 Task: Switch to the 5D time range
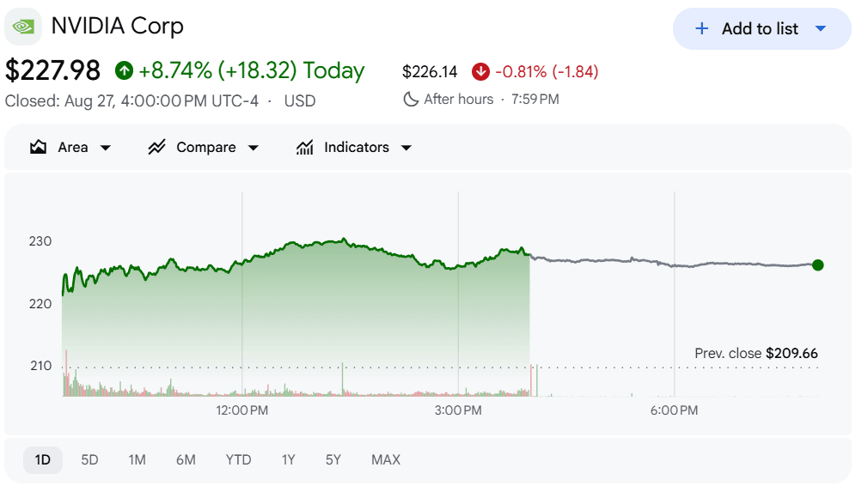pyautogui.click(x=89, y=460)
